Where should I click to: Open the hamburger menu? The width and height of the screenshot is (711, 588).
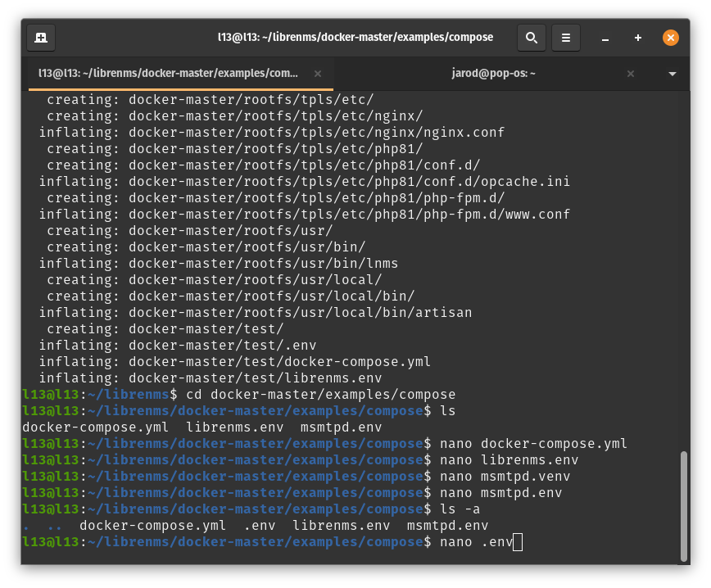pos(565,38)
